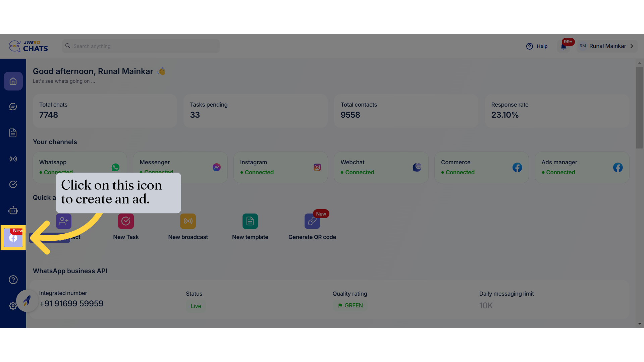Click the Search anything field
Screen dimensions: 644x362
(x=141, y=46)
